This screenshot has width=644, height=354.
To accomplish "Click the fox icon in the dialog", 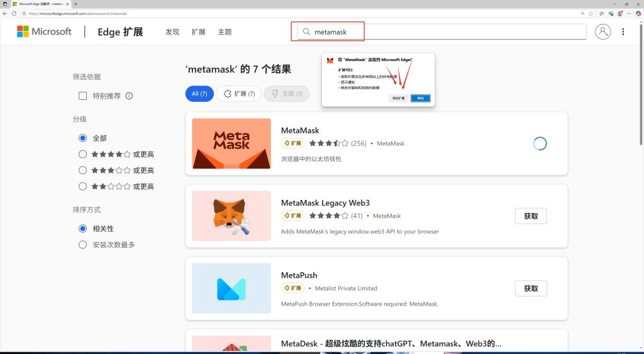I will point(330,60).
